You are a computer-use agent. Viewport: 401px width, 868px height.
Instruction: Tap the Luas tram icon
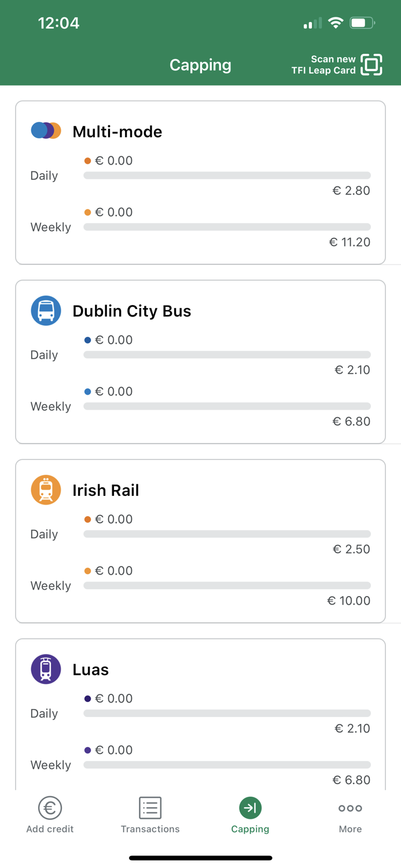pyautogui.click(x=46, y=670)
